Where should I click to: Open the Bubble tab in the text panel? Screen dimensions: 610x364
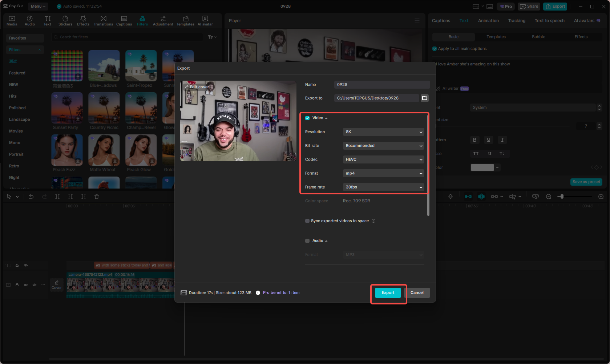pyautogui.click(x=538, y=37)
